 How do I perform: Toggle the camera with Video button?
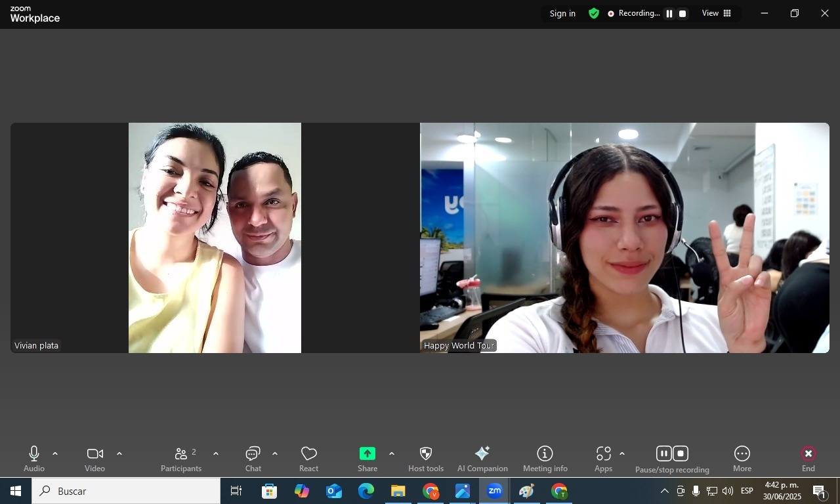point(94,459)
